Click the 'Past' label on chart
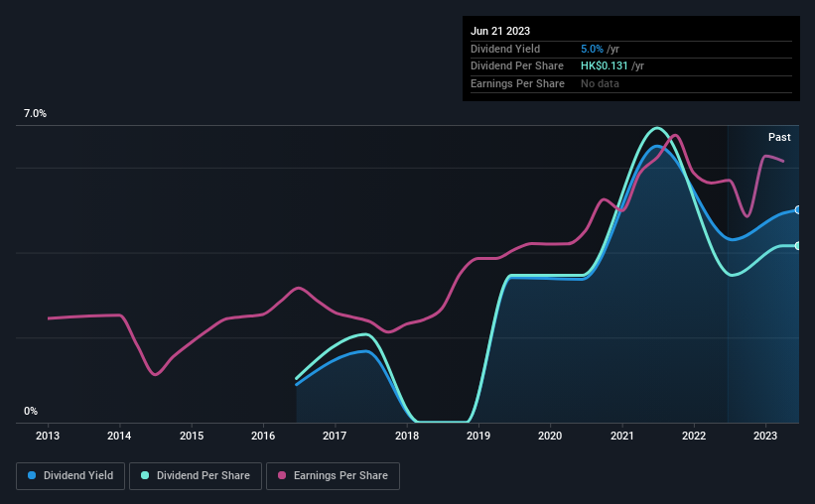This screenshot has height=504, width=815. tap(779, 137)
